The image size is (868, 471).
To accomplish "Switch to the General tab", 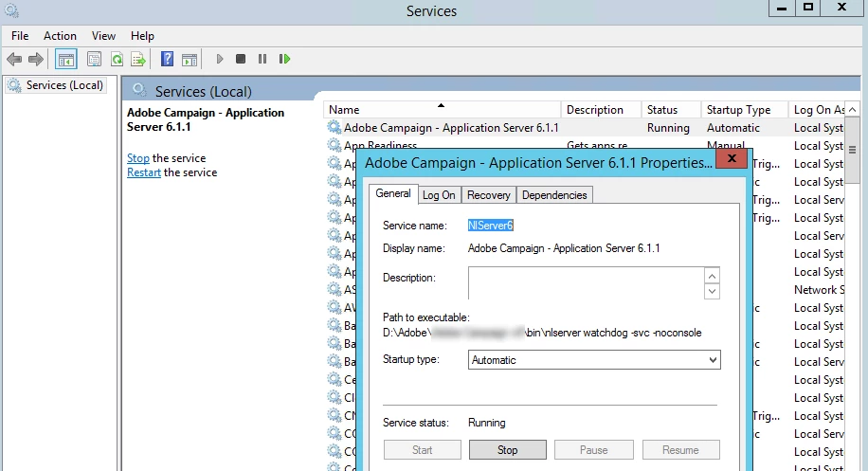I will pos(393,193).
